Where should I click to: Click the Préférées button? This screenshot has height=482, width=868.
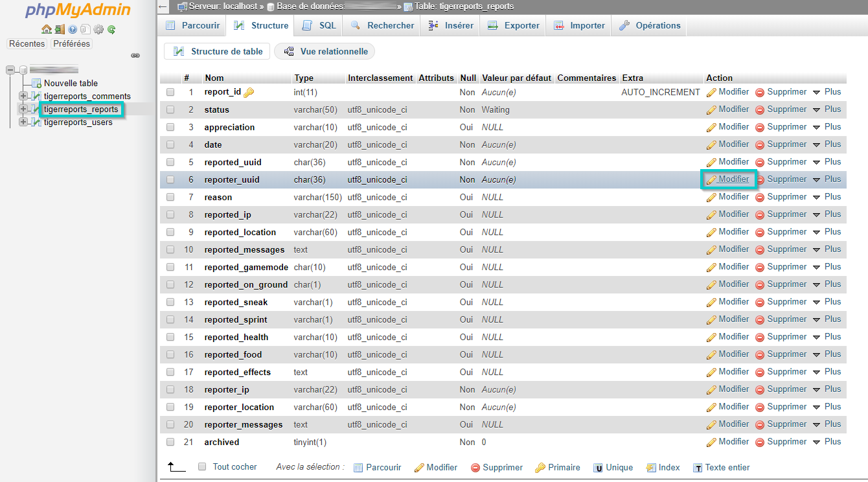(72, 44)
